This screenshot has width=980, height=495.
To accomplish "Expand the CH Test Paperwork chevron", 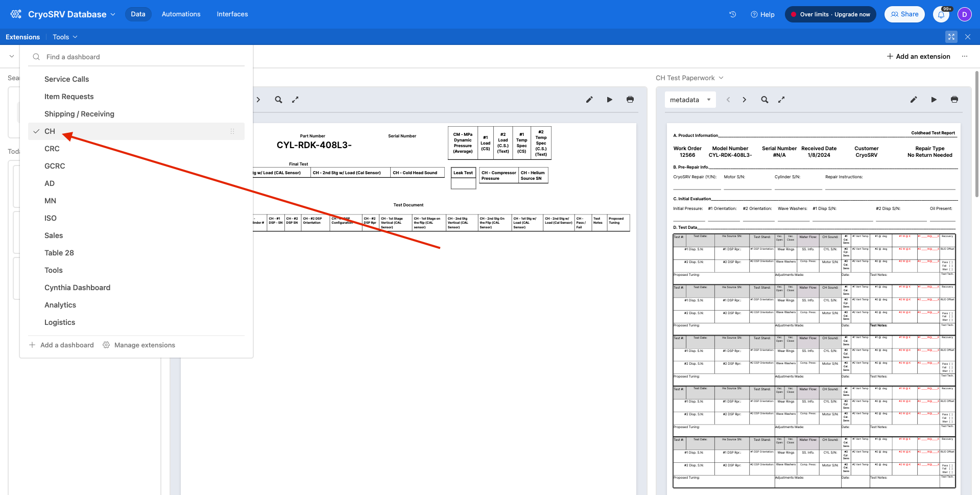I will click(721, 78).
